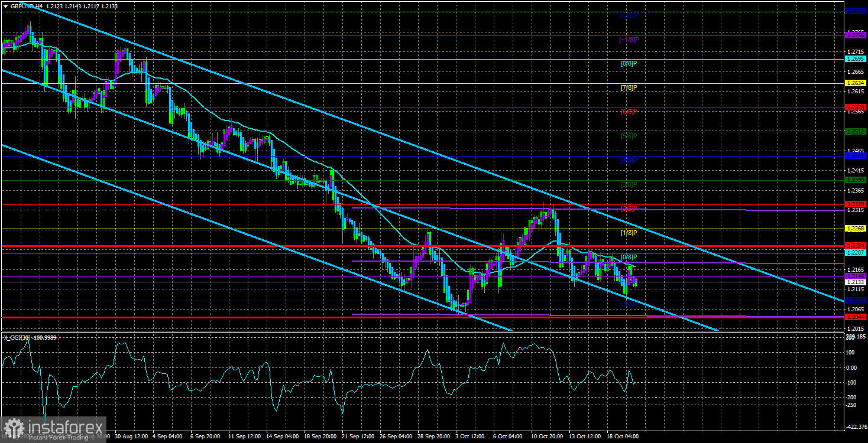Click the 28 Sep 20:00 date label
Image resolution: width=868 pixels, height=443 pixels.
(x=434, y=437)
